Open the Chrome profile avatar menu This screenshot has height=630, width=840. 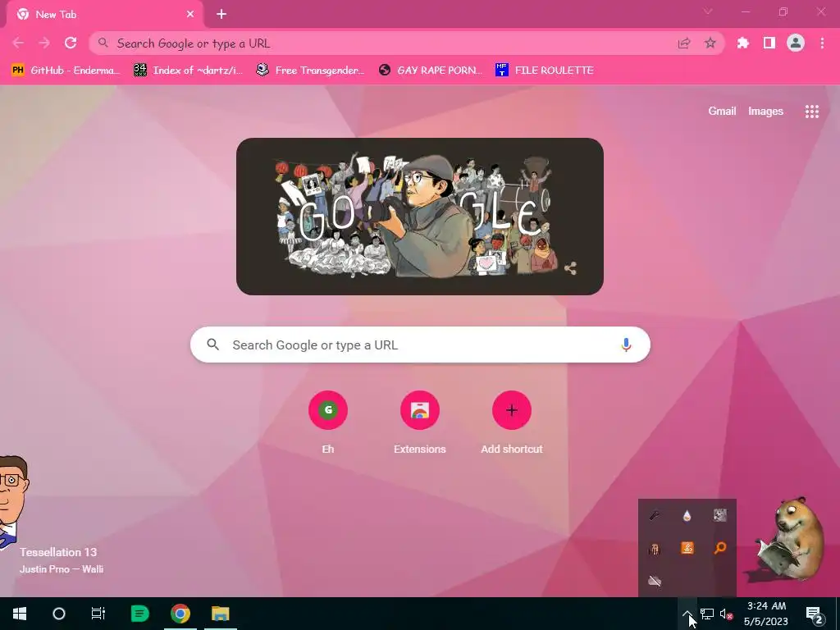point(795,43)
